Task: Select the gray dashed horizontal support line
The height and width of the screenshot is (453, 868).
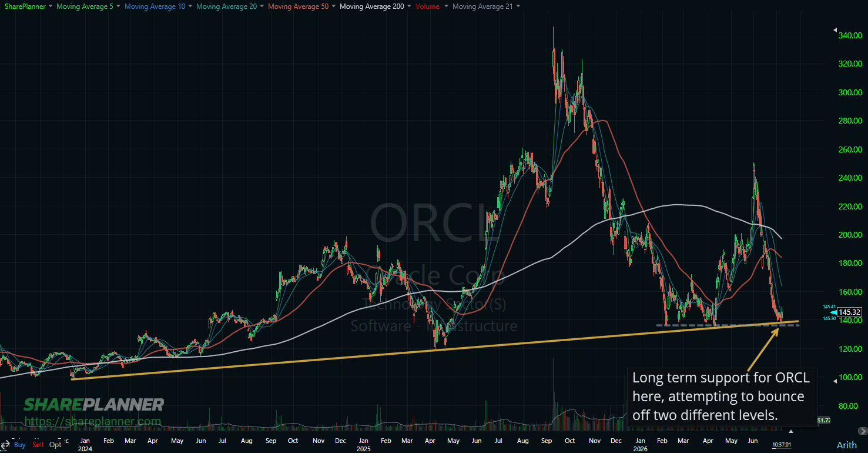Action: 728,325
